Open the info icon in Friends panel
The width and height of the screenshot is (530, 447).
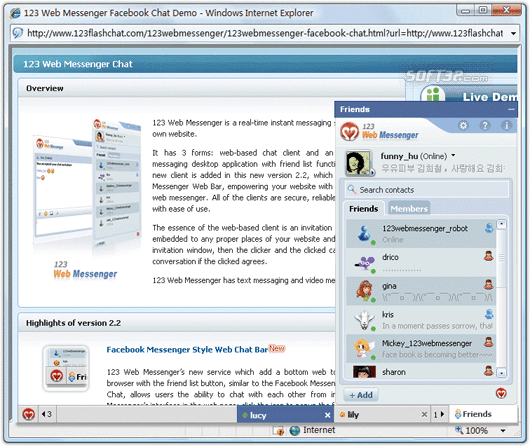(x=506, y=126)
